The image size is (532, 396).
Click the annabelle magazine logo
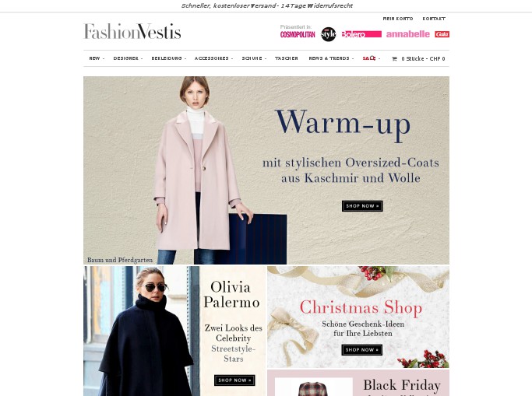[408, 34]
